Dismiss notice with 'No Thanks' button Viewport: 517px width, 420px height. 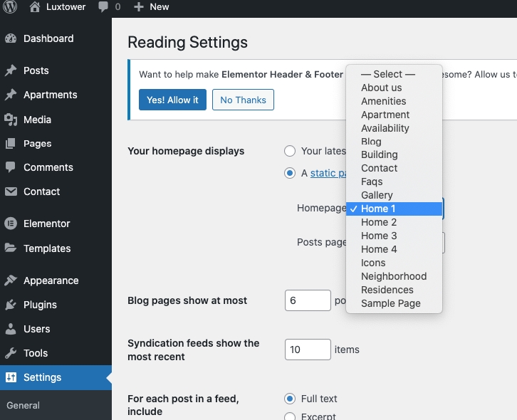click(243, 100)
